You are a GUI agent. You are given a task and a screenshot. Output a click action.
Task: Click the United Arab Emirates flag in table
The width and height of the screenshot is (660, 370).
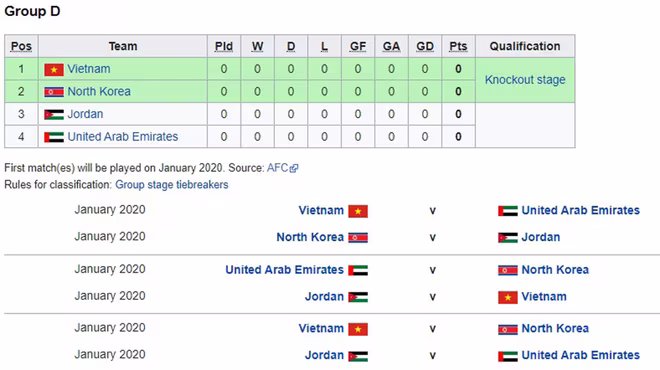pos(54,137)
